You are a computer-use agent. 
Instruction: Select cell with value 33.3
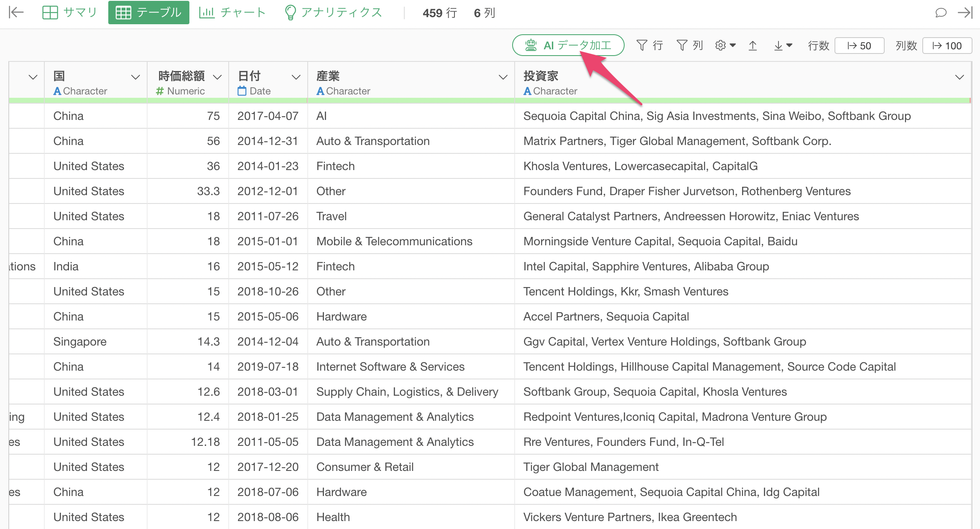coord(188,191)
